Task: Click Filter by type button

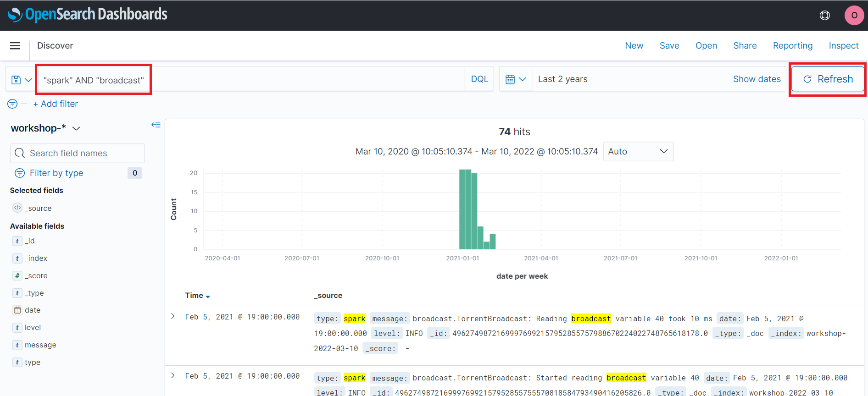Action: coord(56,173)
